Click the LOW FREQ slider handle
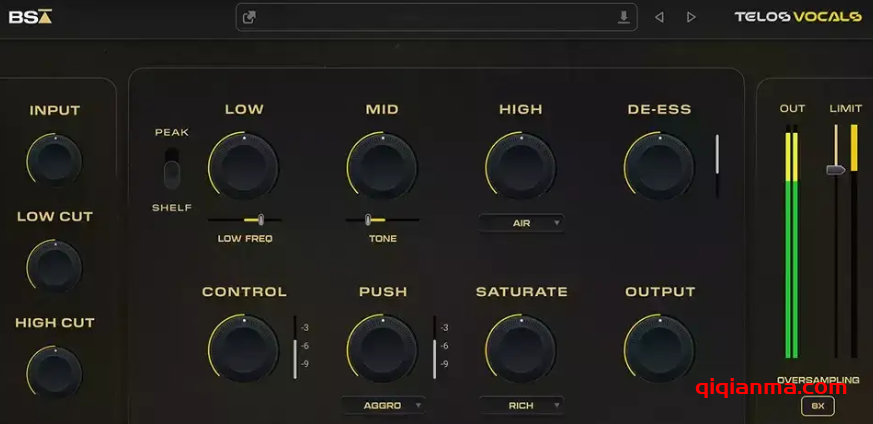873x424 pixels. coord(261,220)
